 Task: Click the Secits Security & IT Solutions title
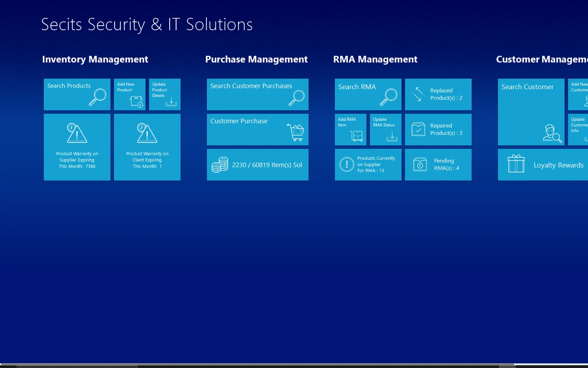(147, 24)
